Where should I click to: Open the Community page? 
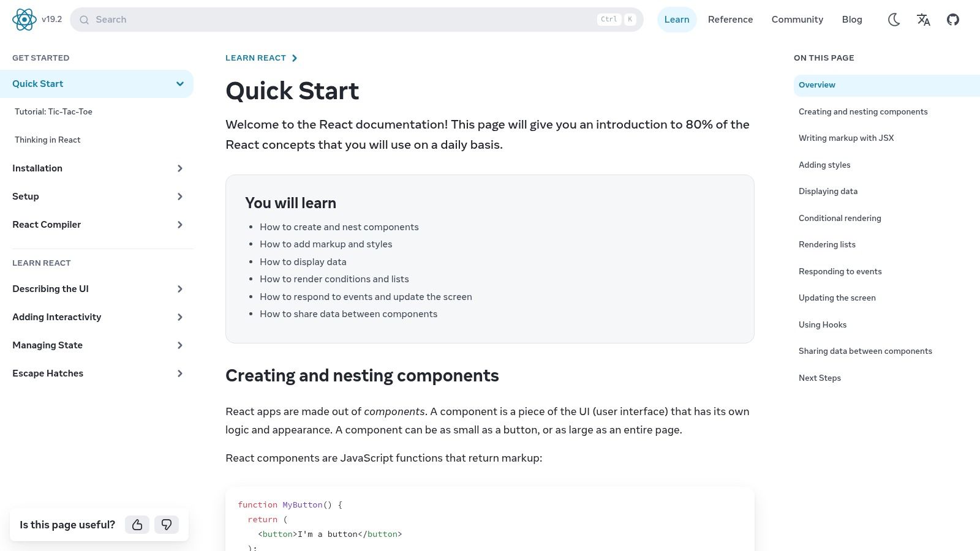click(797, 20)
